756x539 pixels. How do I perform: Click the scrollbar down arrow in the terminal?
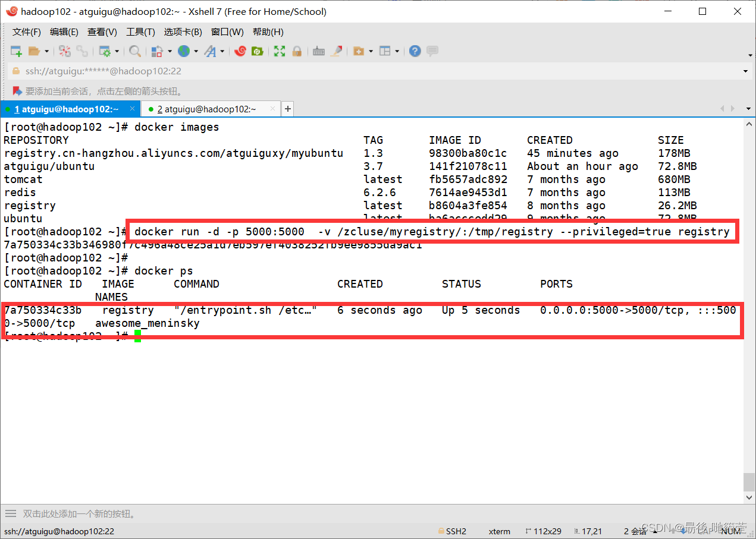[x=749, y=497]
